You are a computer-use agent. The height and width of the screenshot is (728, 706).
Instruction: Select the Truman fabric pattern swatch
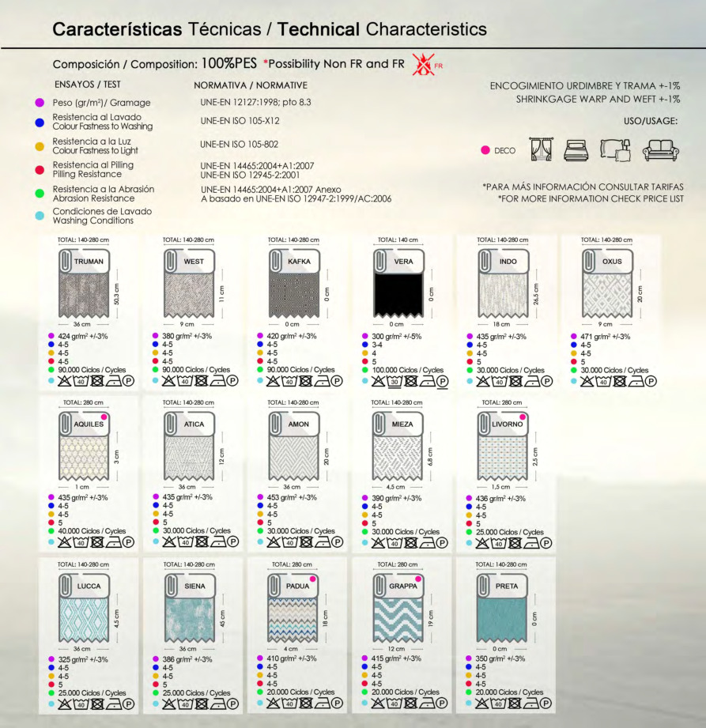84,296
